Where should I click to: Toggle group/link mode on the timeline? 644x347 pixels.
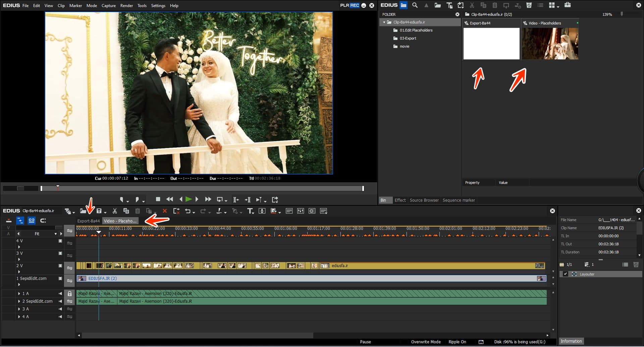32,220
